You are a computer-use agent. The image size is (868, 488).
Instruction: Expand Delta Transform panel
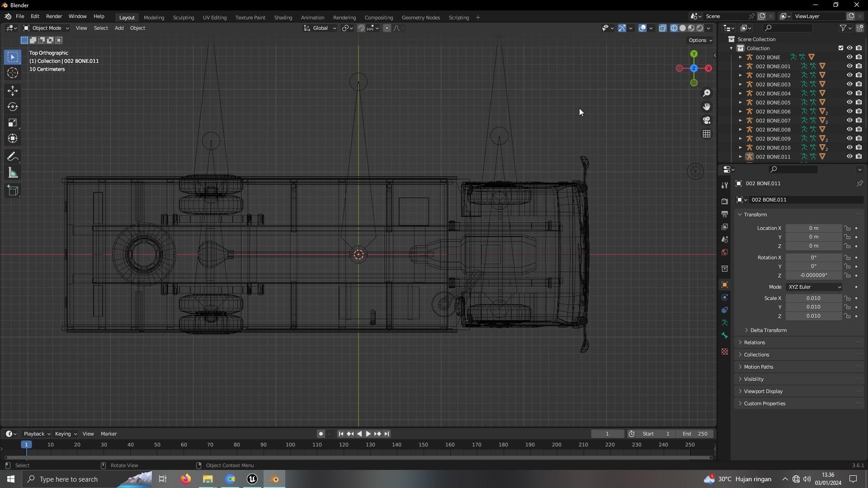pyautogui.click(x=768, y=330)
